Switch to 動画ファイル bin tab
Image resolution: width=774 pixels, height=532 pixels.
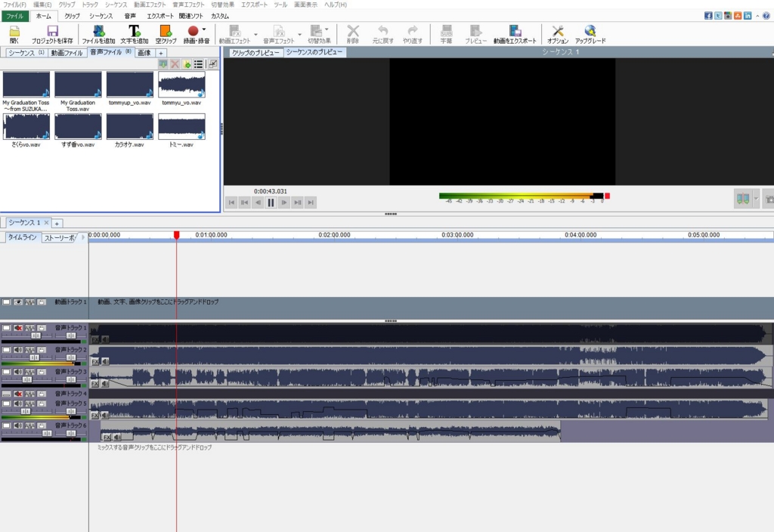pyautogui.click(x=67, y=53)
